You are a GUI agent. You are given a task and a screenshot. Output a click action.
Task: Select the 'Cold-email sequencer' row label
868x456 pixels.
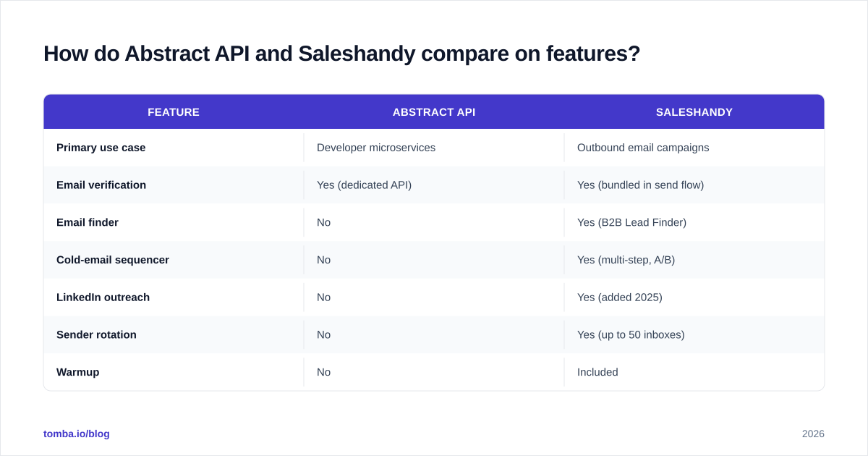click(x=113, y=260)
